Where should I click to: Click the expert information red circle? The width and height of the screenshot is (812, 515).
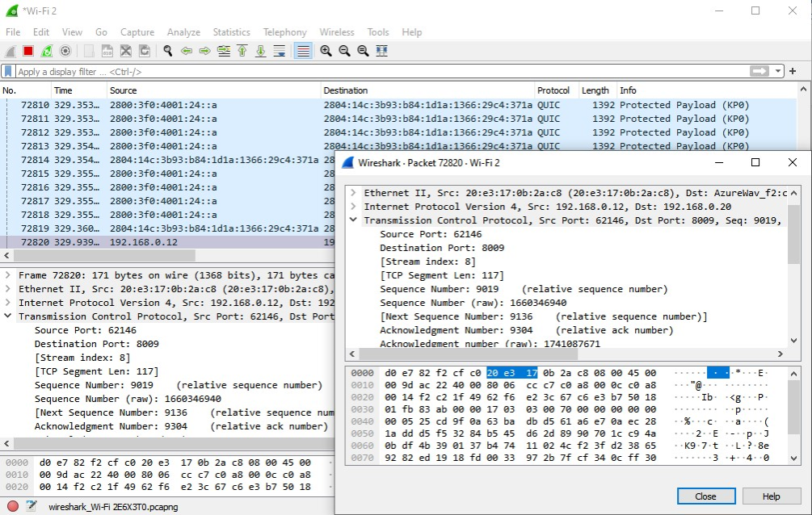(x=13, y=506)
